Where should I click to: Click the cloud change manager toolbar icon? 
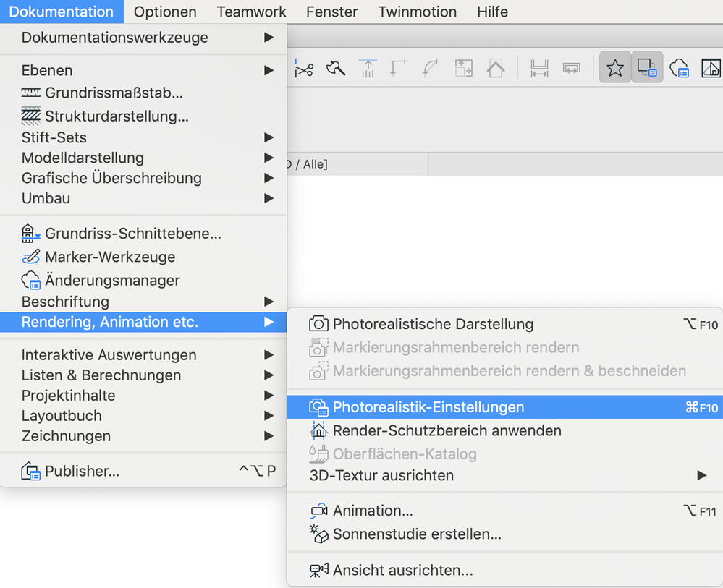coord(679,69)
